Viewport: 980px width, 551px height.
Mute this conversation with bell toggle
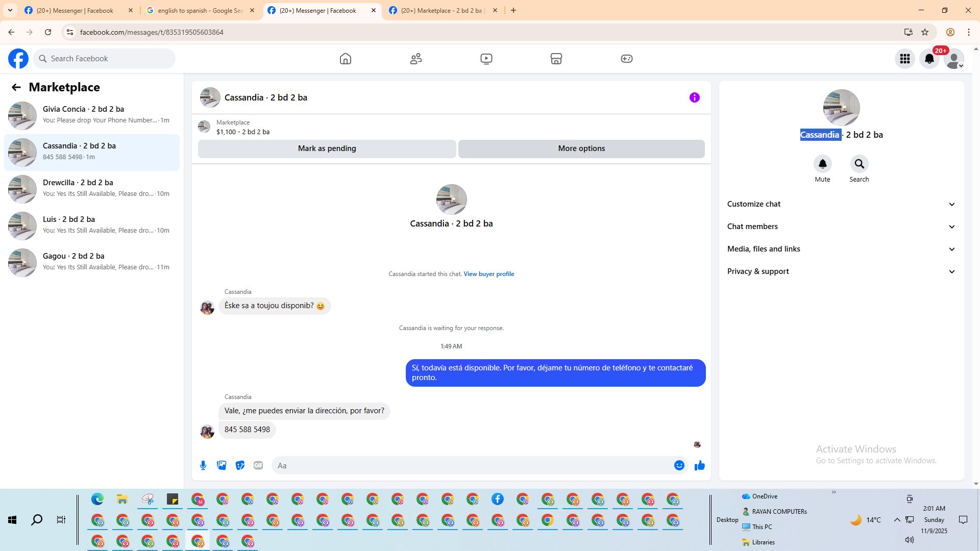click(x=822, y=164)
